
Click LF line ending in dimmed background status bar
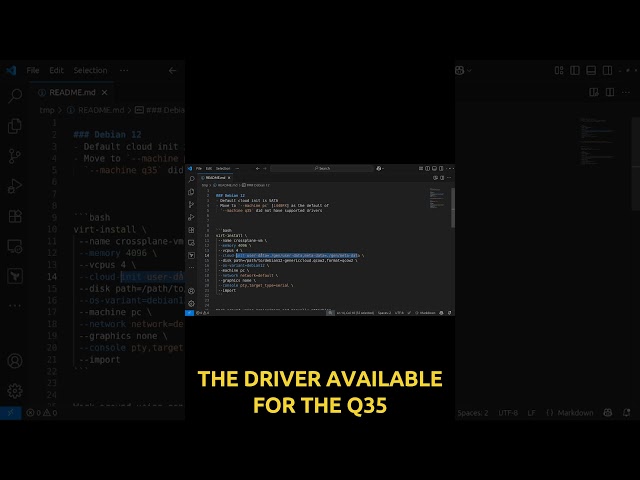coord(531,413)
